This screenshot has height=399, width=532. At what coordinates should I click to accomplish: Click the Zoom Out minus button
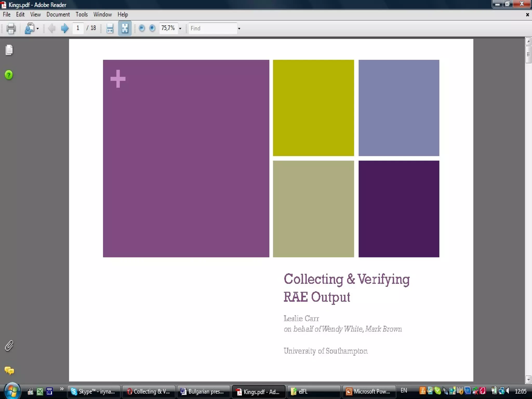(142, 28)
